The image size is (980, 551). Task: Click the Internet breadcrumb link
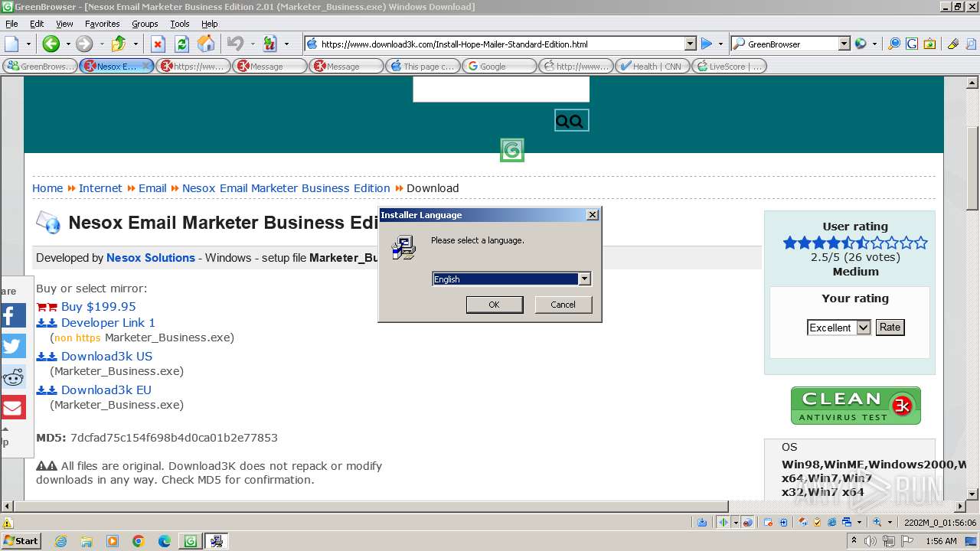pos(100,188)
